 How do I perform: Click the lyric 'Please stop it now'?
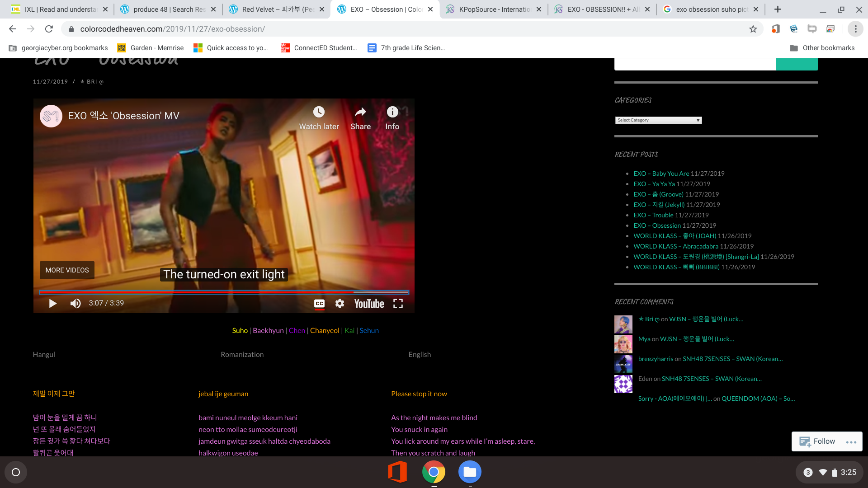419,394
